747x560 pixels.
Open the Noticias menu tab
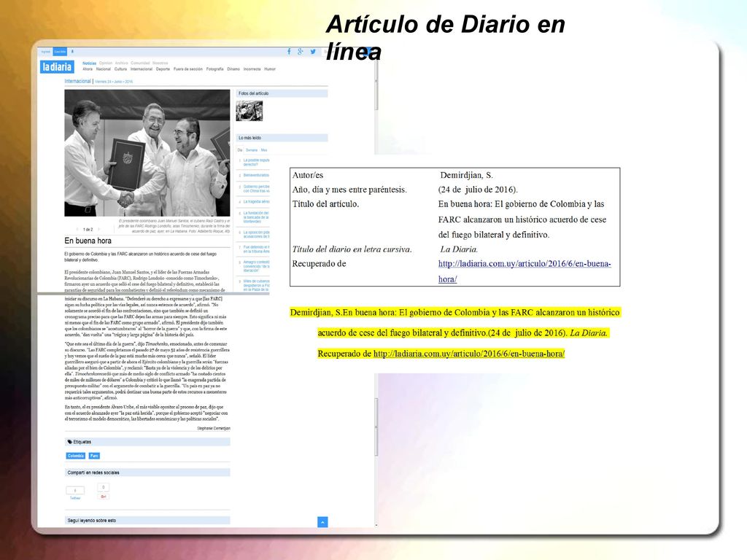coord(90,63)
